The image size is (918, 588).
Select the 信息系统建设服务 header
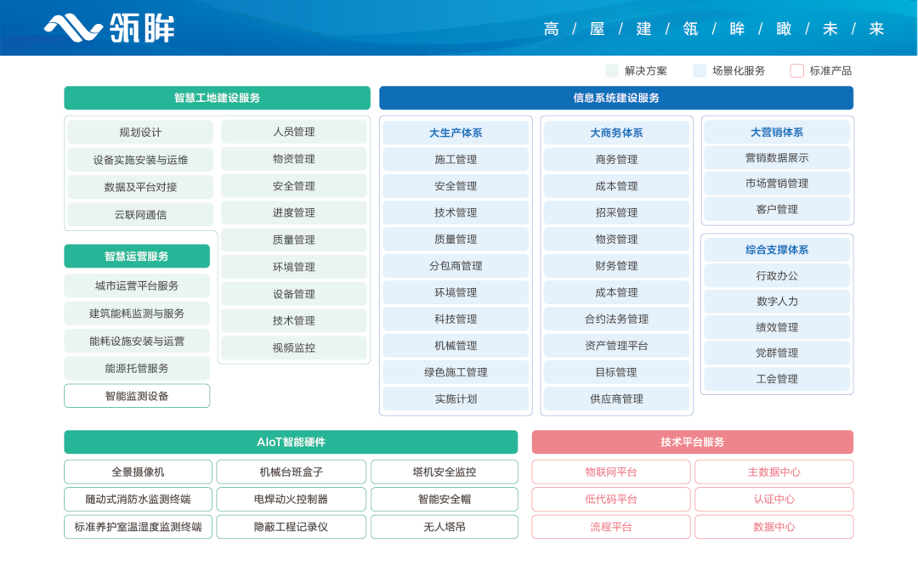(x=615, y=98)
